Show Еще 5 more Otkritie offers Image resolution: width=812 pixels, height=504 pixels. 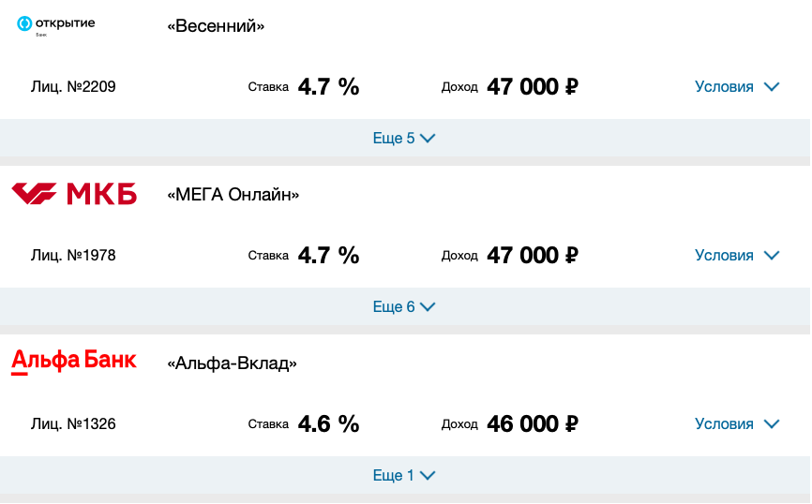coord(404,138)
